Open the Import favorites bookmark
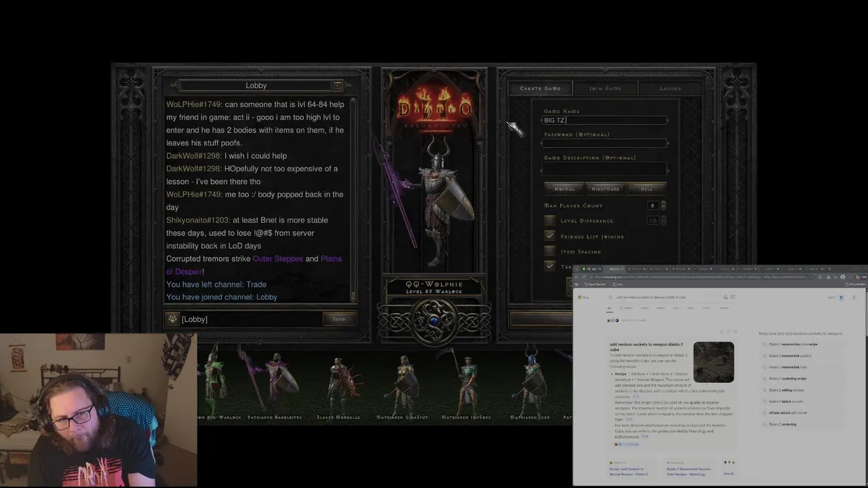This screenshot has height=488, width=868. coord(596,284)
